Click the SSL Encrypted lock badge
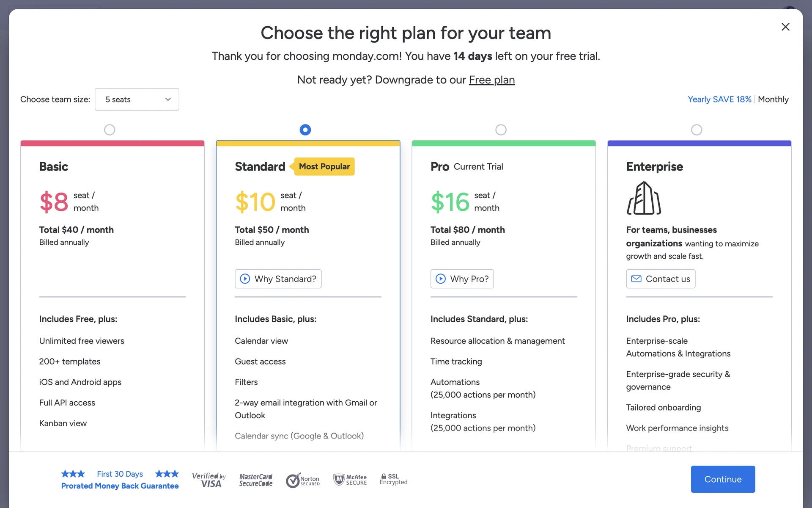 pyautogui.click(x=393, y=479)
